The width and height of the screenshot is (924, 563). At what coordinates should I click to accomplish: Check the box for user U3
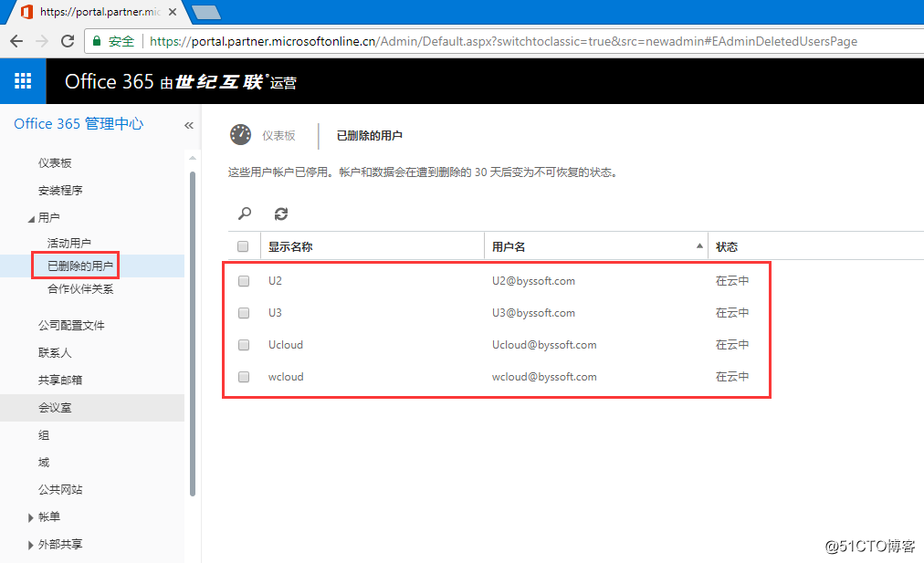coord(244,313)
